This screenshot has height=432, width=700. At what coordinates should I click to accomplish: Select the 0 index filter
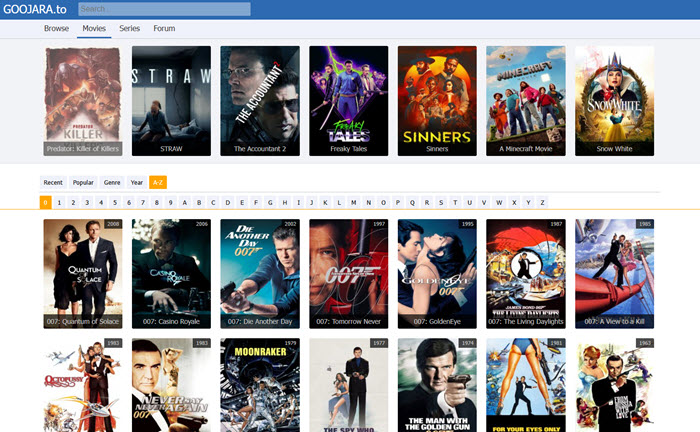[46, 203]
